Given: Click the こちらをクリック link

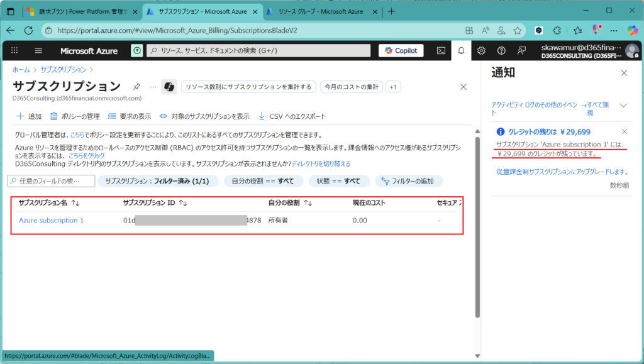Looking at the screenshot, I should click(86, 155).
